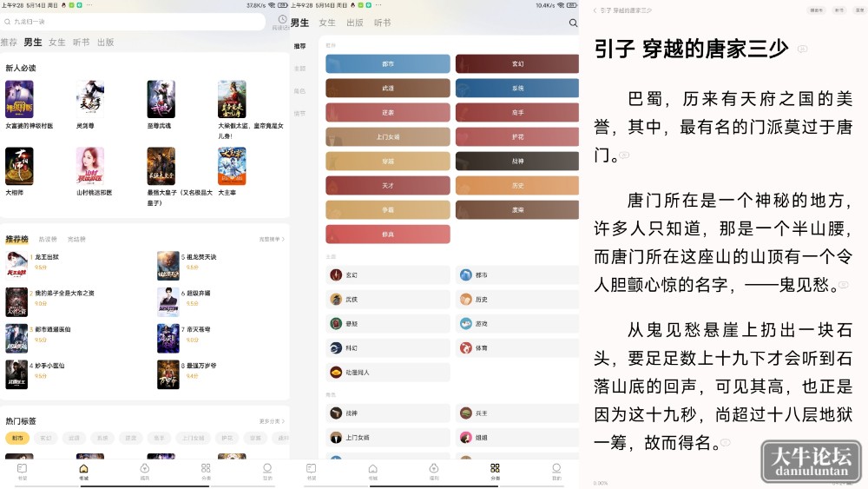This screenshot has width=868, height=489.
Task: Open 山村桃运邪医 book cover
Action: (90, 166)
